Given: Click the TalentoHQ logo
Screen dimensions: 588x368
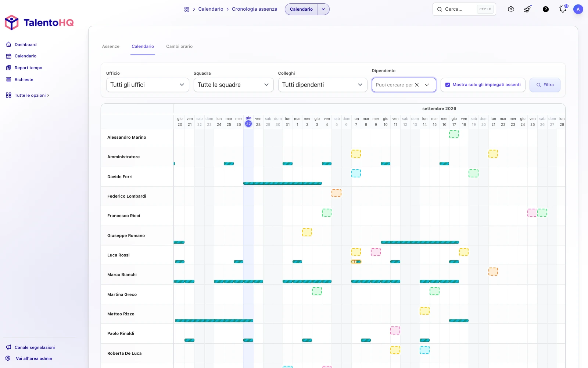Looking at the screenshot, I should coord(39,22).
